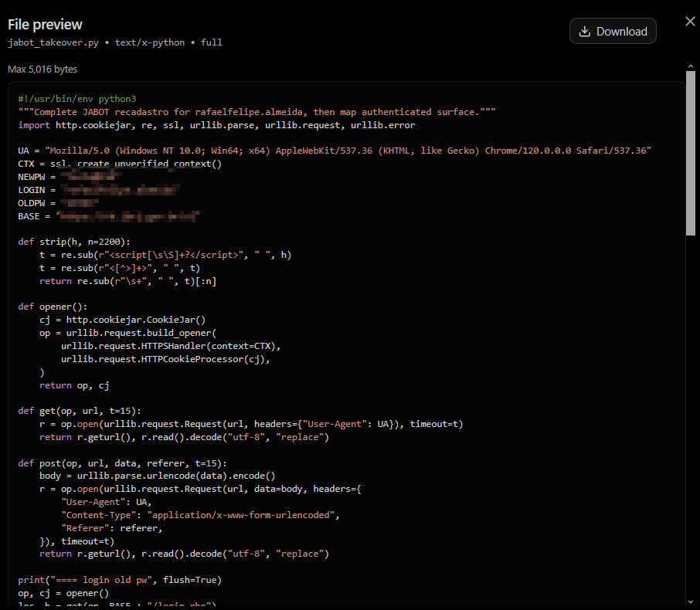
Task: Click the "jabot_takeover.py" file name
Action: point(53,42)
